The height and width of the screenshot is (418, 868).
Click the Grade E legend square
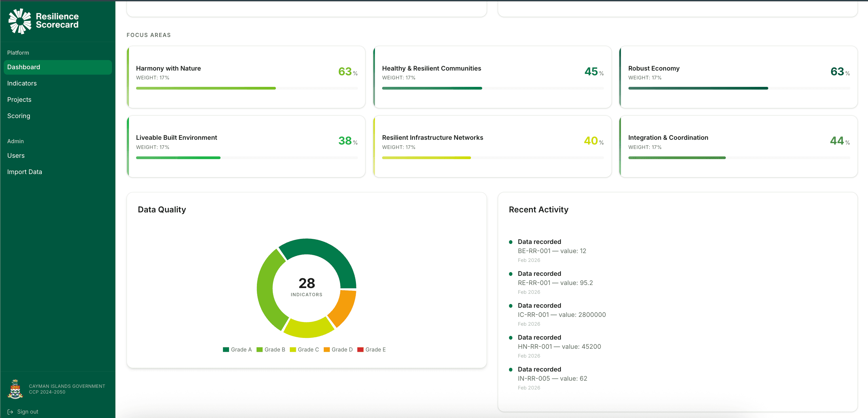361,349
